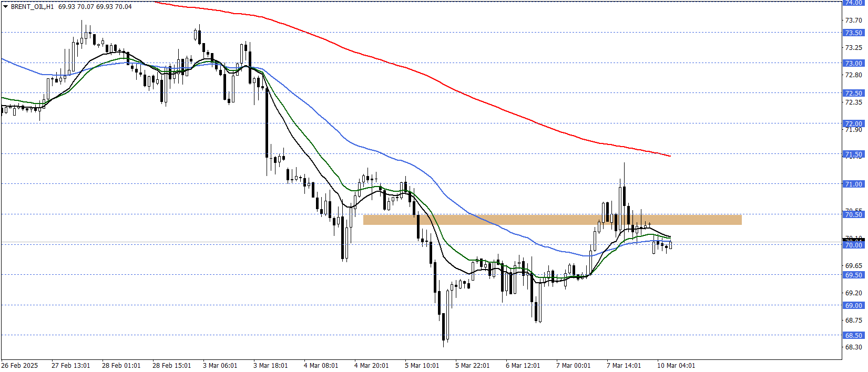Image resolution: width=868 pixels, height=372 pixels.
Task: Click the 71.50 price level label
Action: pyautogui.click(x=853, y=154)
